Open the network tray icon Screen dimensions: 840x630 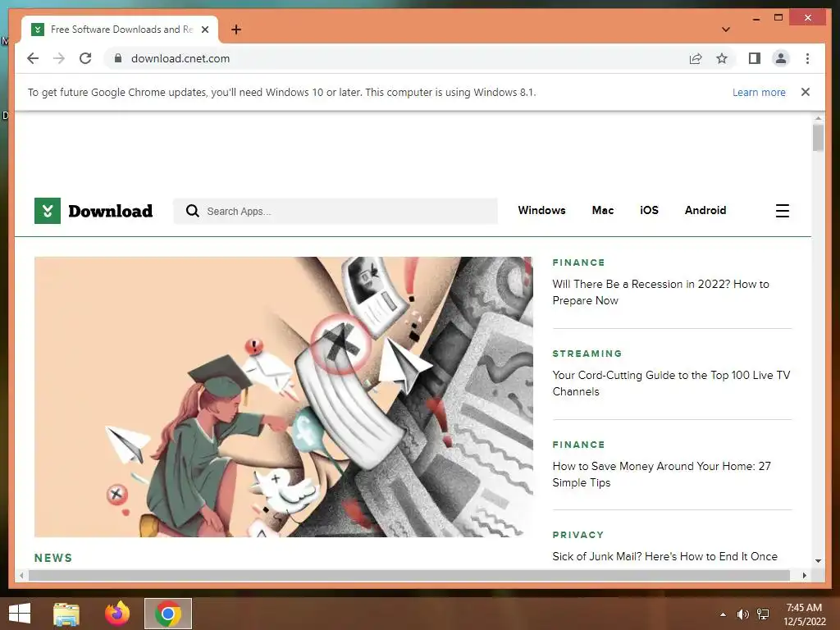[x=763, y=614]
